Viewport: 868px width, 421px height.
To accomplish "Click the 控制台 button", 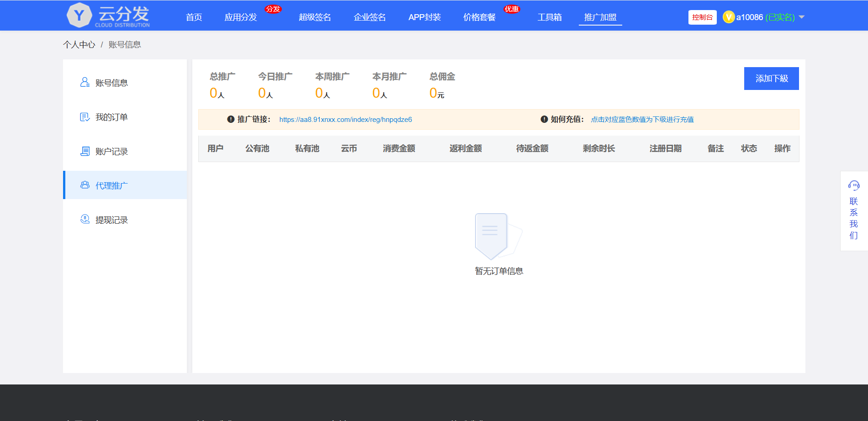I will (x=702, y=17).
